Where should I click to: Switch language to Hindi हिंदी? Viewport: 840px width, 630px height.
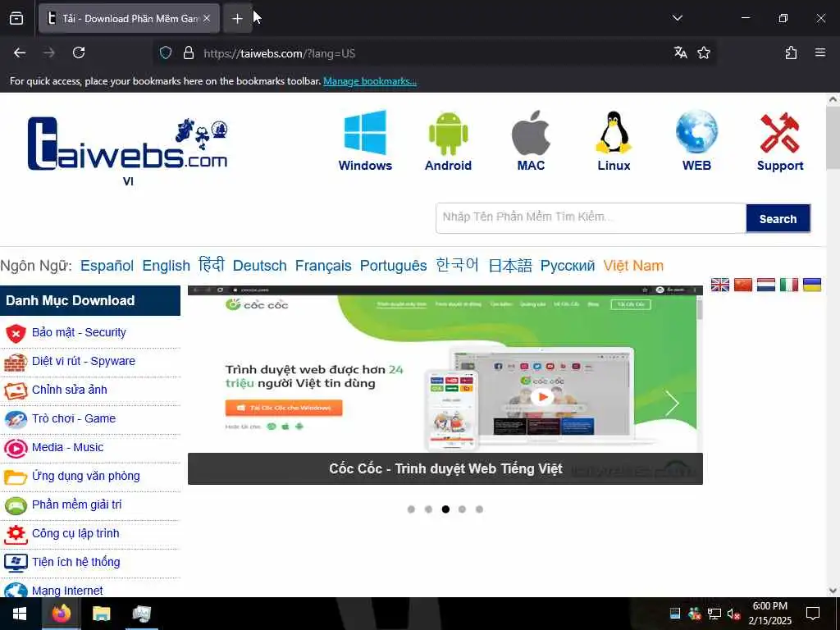pos(211,265)
